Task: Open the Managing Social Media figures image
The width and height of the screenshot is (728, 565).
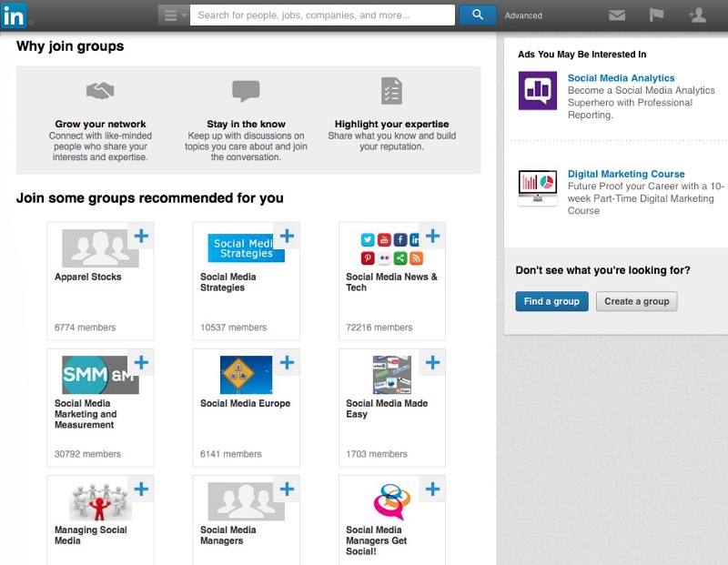Action: [100, 501]
